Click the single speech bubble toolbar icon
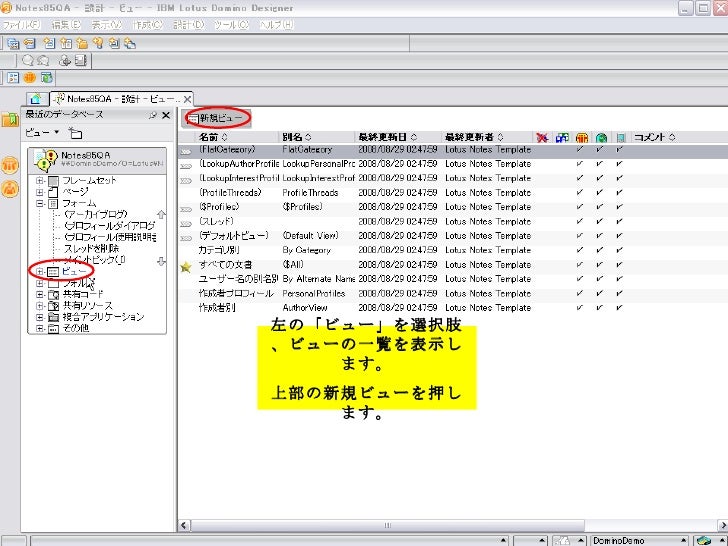 click(27, 60)
